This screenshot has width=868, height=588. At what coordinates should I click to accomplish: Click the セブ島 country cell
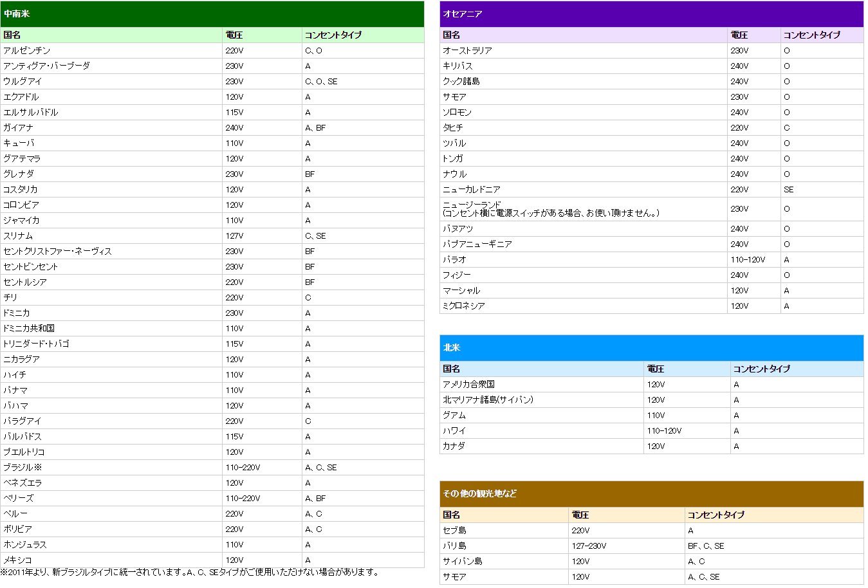(454, 530)
